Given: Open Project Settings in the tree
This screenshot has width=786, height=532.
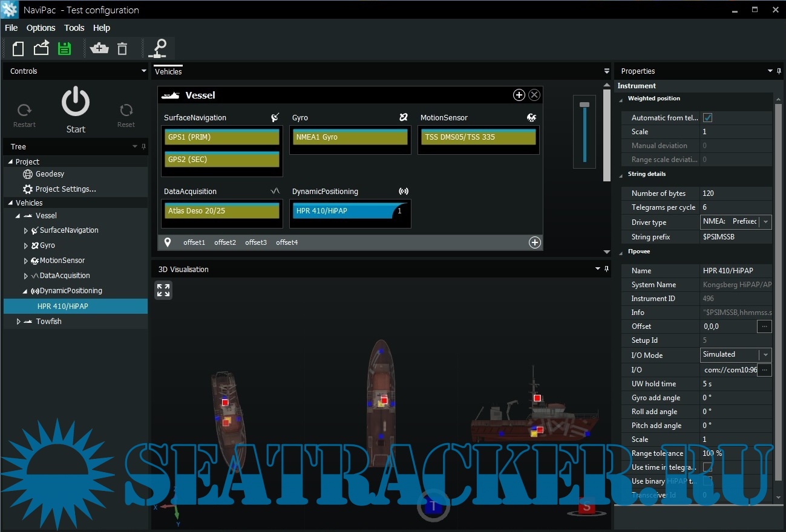Looking at the screenshot, I should pyautogui.click(x=65, y=189).
